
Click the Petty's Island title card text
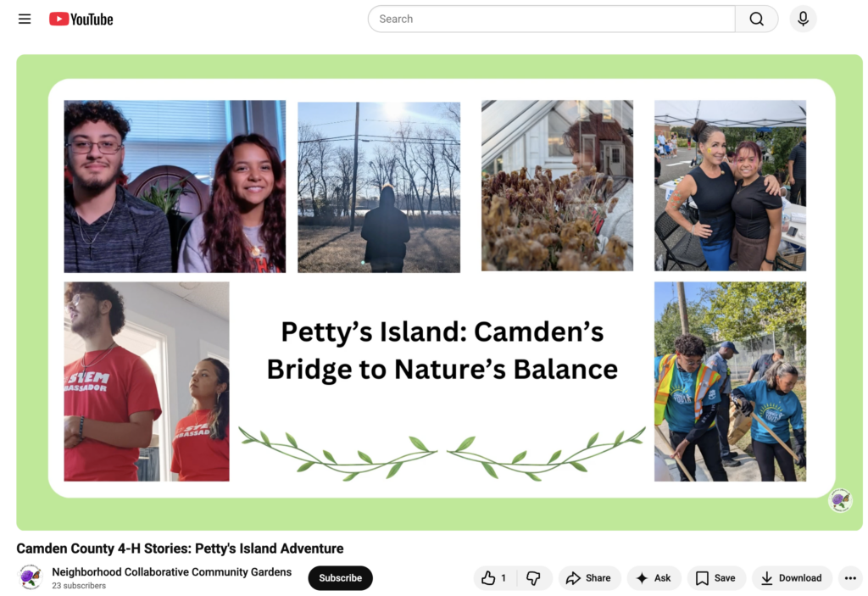tap(442, 350)
